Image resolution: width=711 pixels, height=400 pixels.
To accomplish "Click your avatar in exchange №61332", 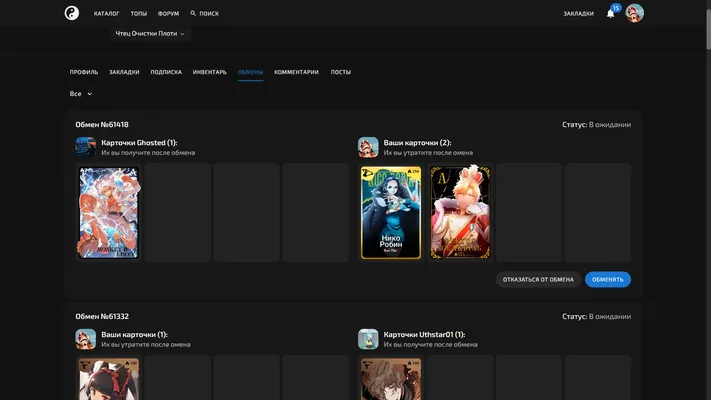I will coord(86,339).
